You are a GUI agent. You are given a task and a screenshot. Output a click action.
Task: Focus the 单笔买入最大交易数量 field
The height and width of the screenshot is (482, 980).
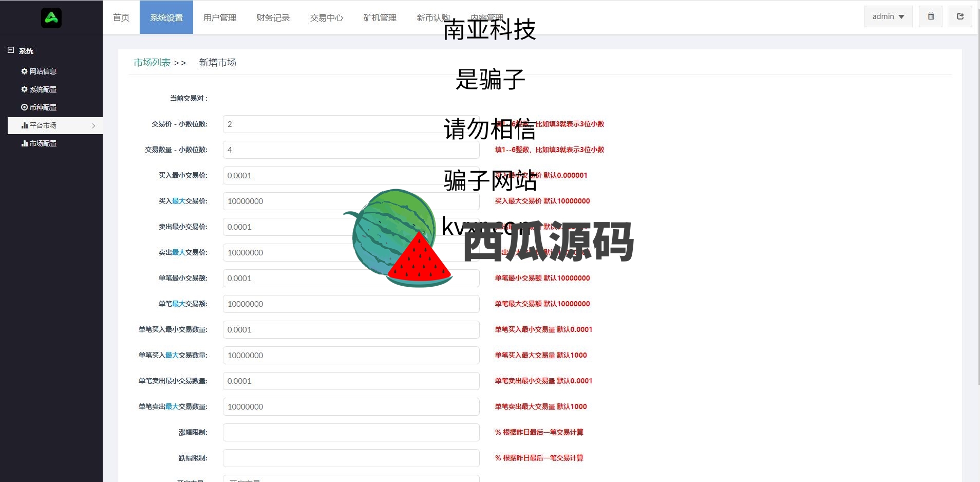coord(351,355)
